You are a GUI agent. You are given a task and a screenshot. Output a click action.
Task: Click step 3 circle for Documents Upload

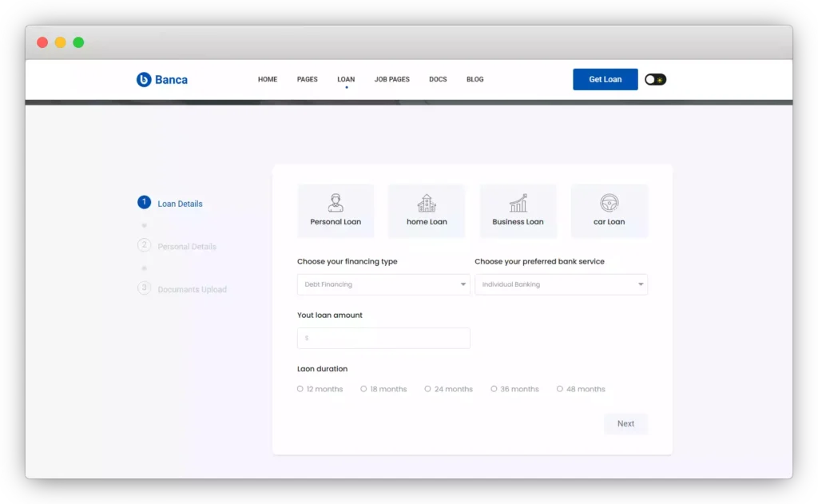(x=144, y=288)
